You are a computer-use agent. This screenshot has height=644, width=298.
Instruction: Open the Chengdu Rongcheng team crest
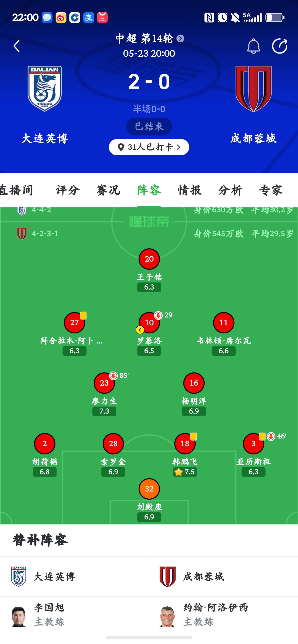pos(253,89)
